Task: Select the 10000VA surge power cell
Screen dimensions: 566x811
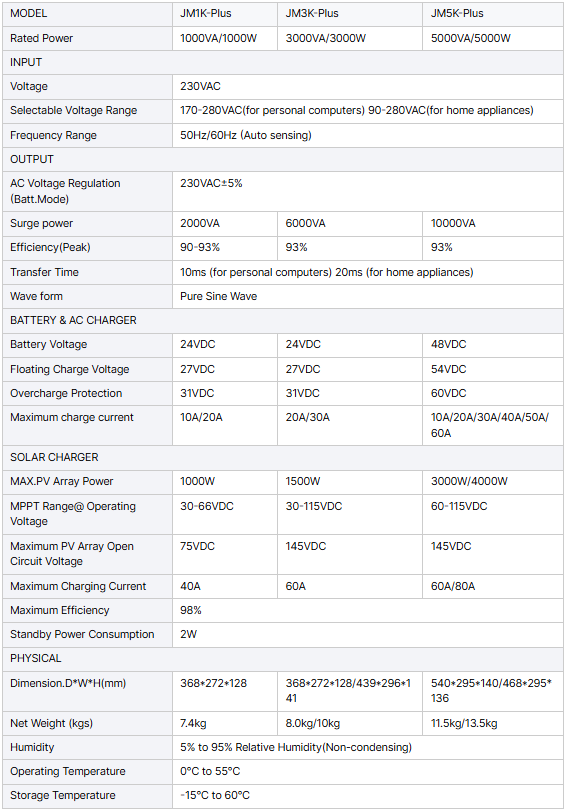Action: click(x=493, y=223)
